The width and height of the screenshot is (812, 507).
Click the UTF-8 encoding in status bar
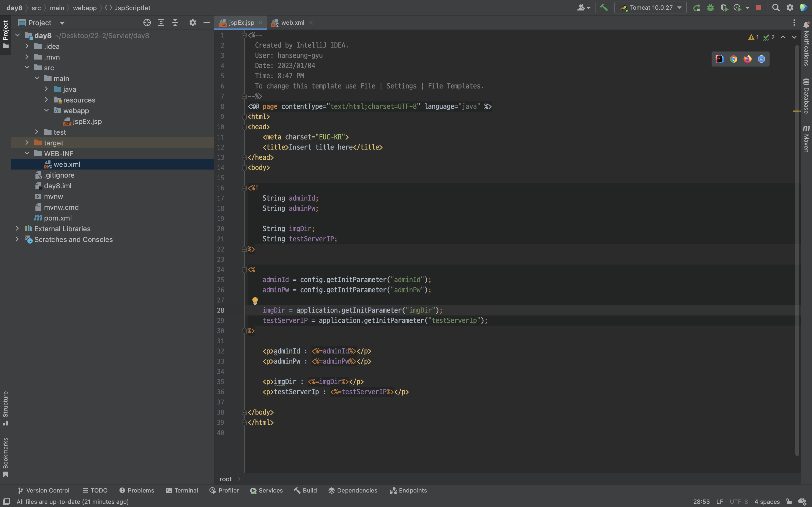coord(738,502)
